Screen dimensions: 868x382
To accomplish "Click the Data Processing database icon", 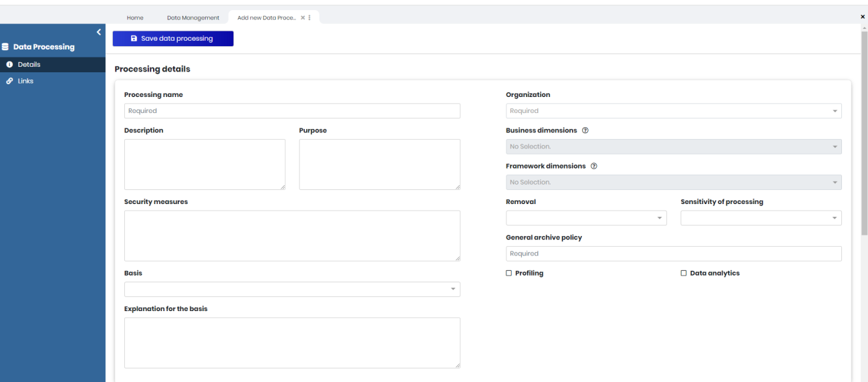I will pos(5,47).
